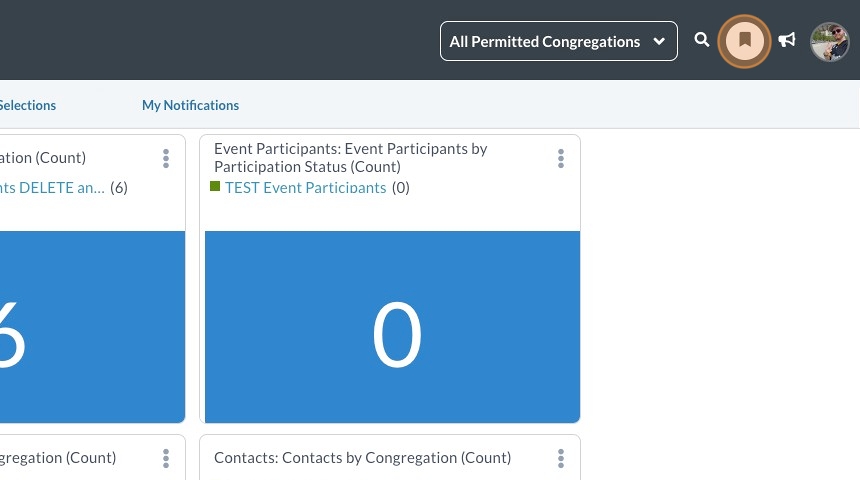Click the Contacts by Congregation (Count) title

pos(362,458)
